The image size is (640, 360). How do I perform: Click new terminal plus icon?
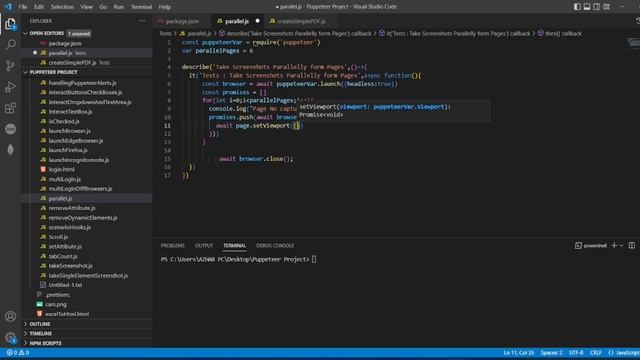[x=614, y=245]
